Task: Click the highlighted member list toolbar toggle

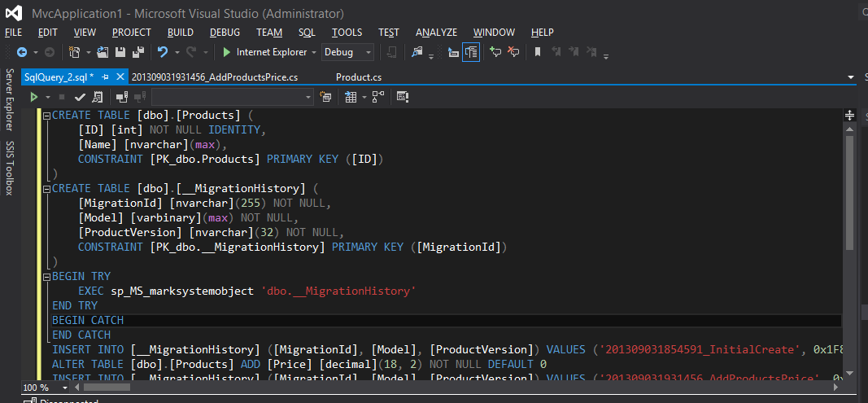Action: click(471, 52)
